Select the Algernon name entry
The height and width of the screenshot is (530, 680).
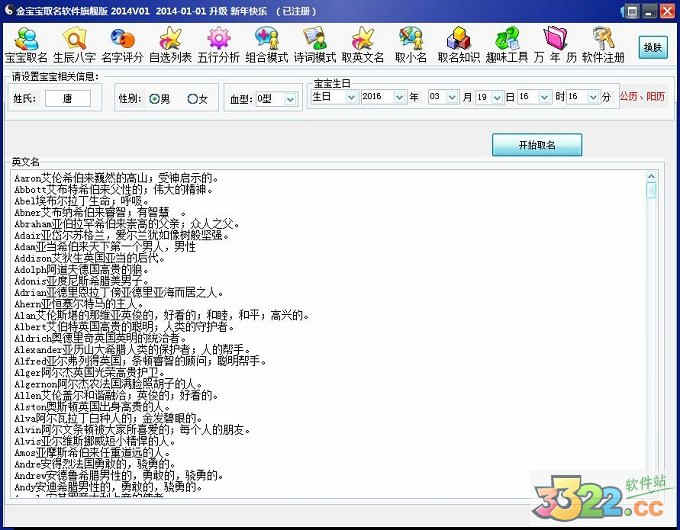pos(108,384)
